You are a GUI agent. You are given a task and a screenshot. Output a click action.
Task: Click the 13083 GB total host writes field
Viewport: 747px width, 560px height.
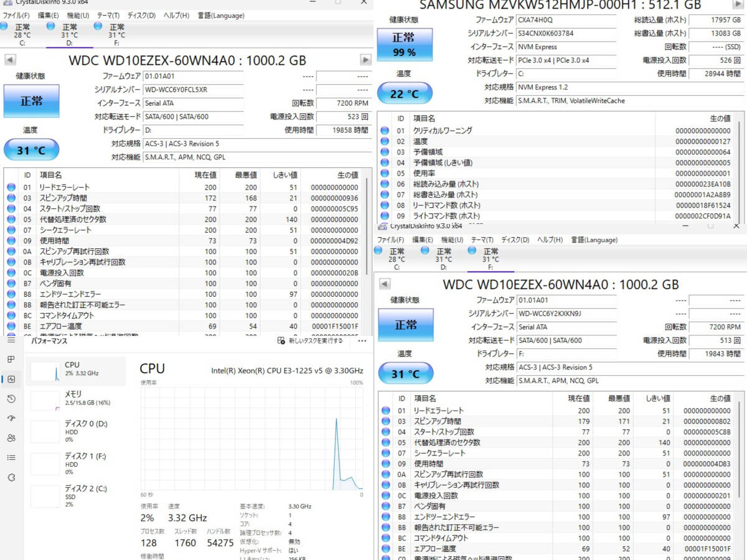[x=717, y=34]
